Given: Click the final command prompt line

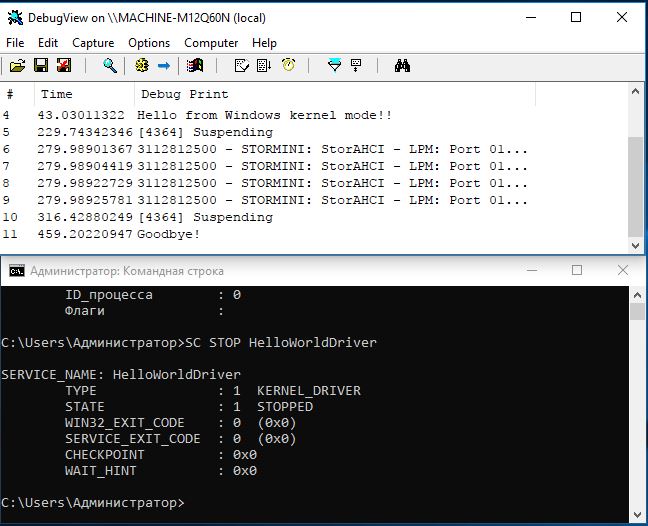Looking at the screenshot, I should [93, 503].
